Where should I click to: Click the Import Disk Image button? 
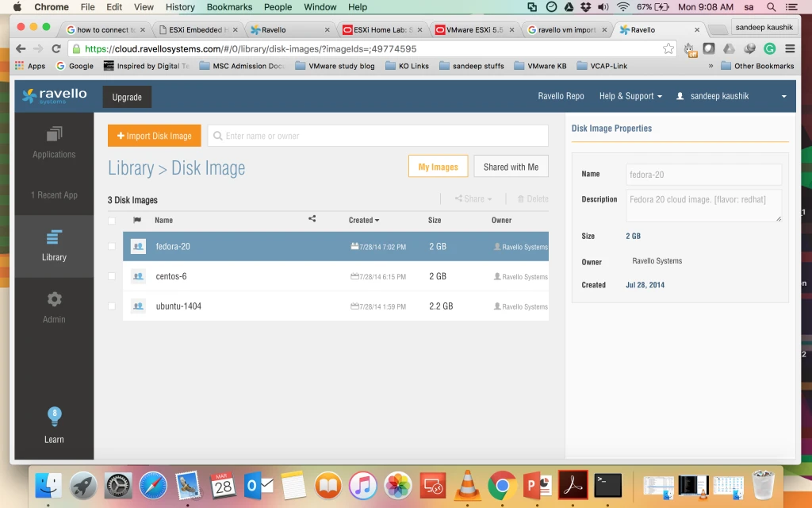[x=155, y=136]
